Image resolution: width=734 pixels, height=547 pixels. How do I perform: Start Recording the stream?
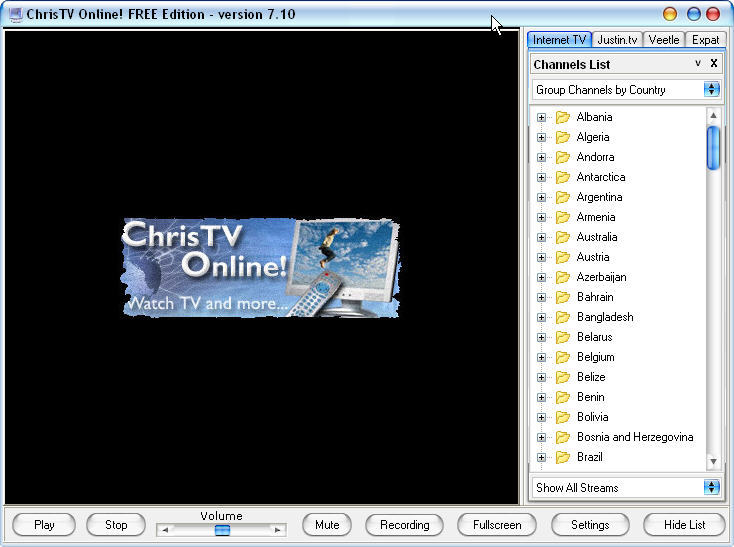404,525
